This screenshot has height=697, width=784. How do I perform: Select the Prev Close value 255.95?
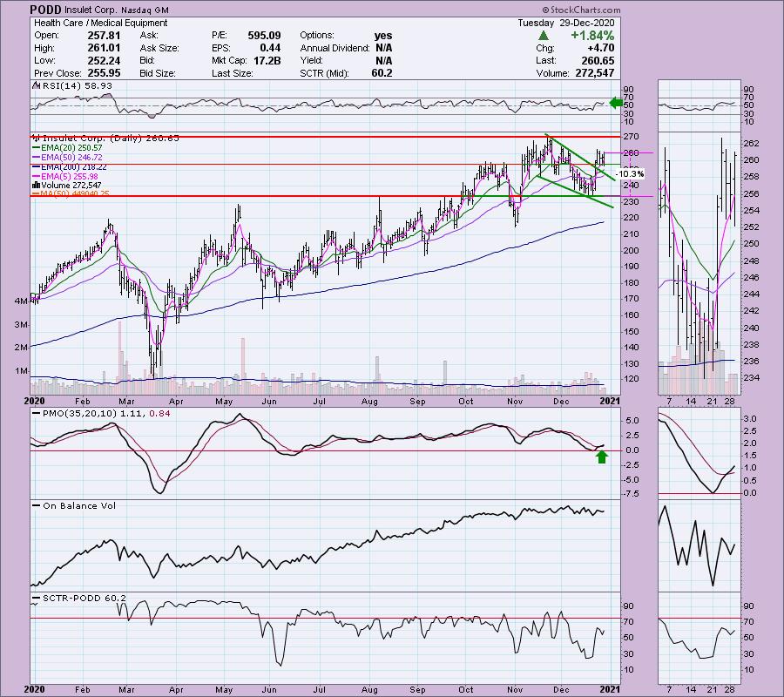click(104, 73)
